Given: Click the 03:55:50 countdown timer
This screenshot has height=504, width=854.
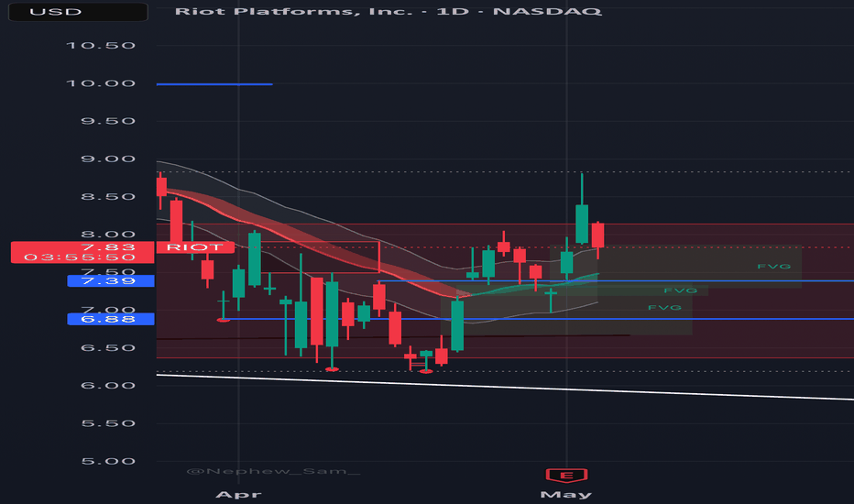Looking at the screenshot, I should tap(80, 257).
